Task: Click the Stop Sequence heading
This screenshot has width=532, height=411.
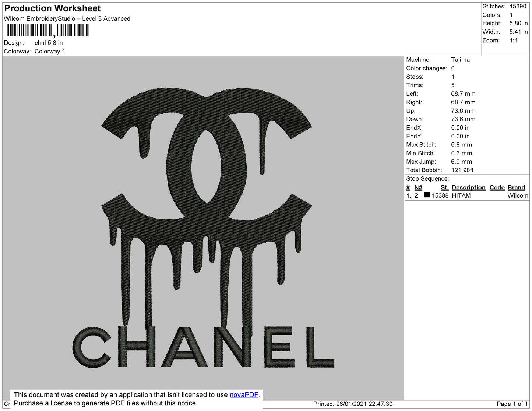Action: tap(427, 178)
